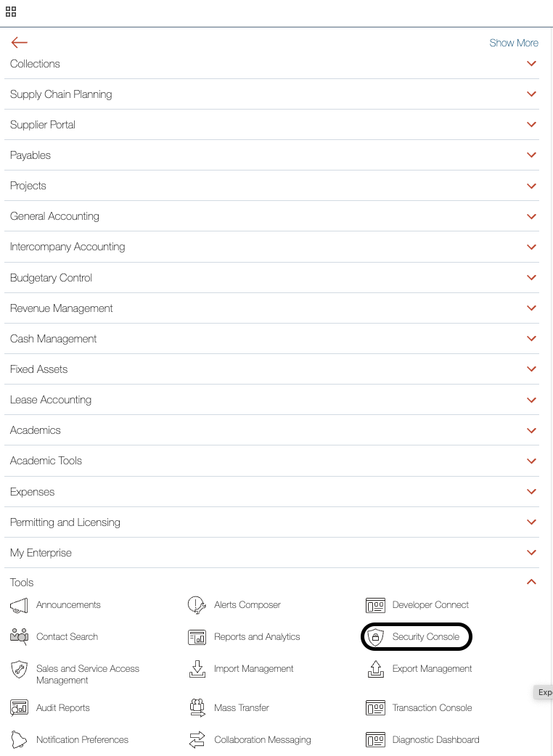This screenshot has height=756, width=553.
Task: Open the Export Management upload icon
Action: (375, 669)
